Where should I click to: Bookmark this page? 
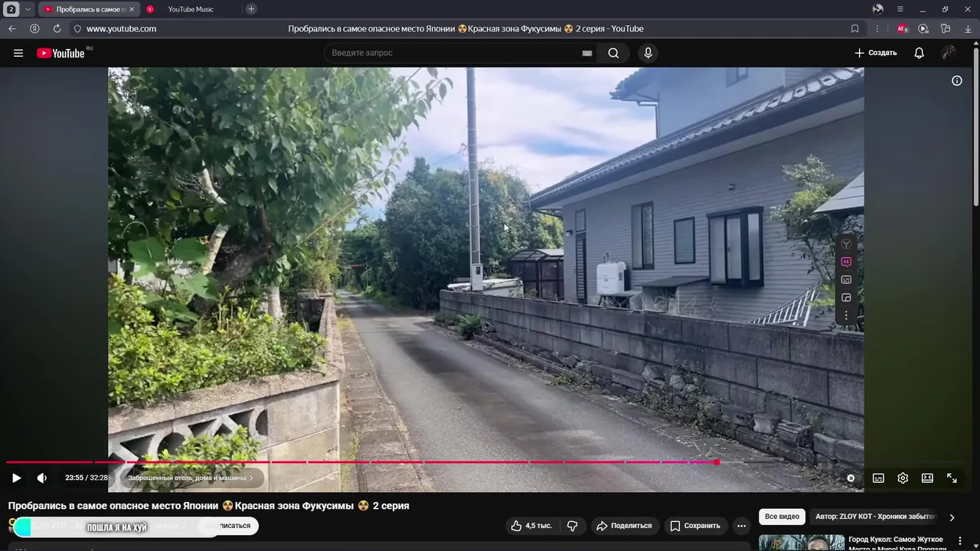point(854,28)
